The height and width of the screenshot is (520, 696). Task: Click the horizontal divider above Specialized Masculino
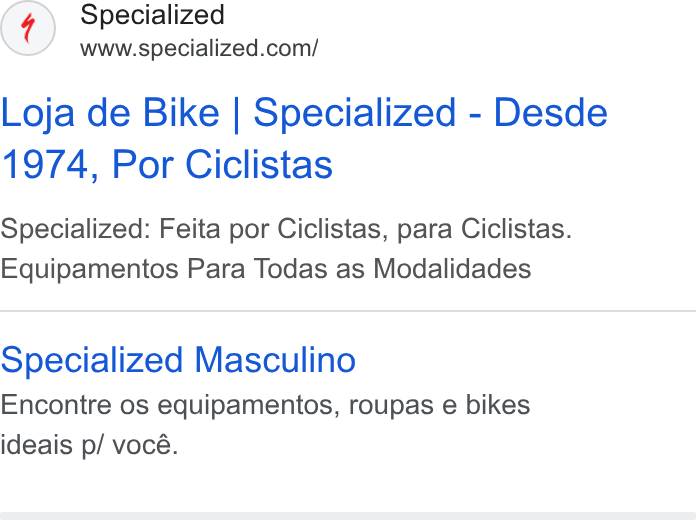[x=348, y=311]
